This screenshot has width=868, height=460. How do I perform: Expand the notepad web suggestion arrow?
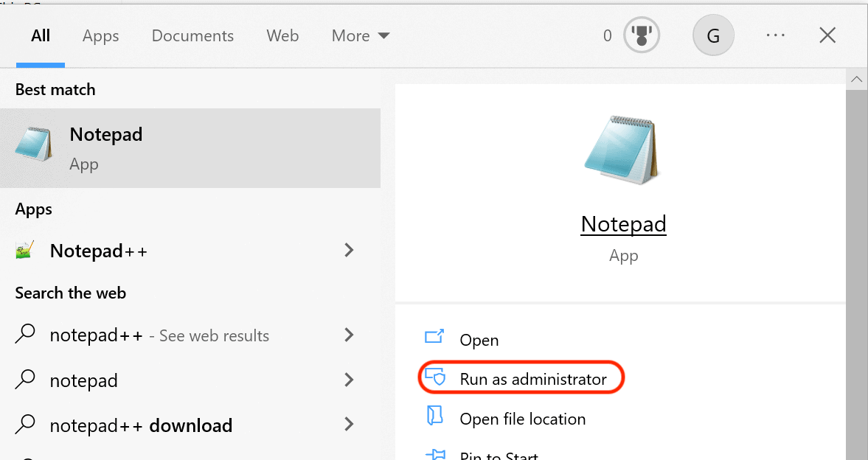(x=350, y=380)
